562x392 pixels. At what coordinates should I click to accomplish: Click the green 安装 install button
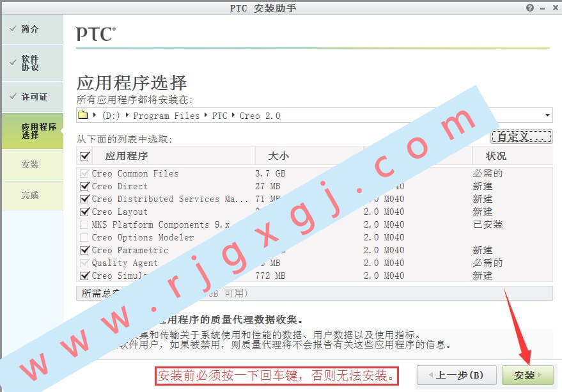pyautogui.click(x=527, y=375)
